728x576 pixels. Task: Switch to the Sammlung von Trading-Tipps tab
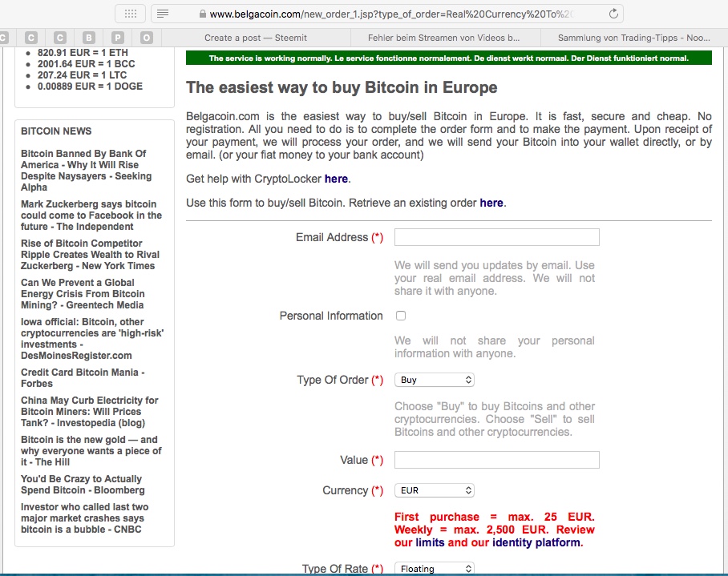point(633,38)
